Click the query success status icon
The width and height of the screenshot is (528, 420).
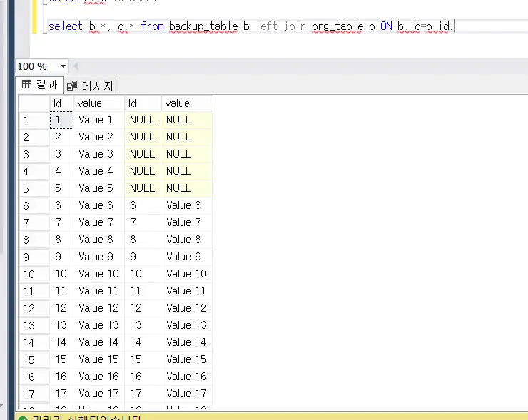coord(23,419)
